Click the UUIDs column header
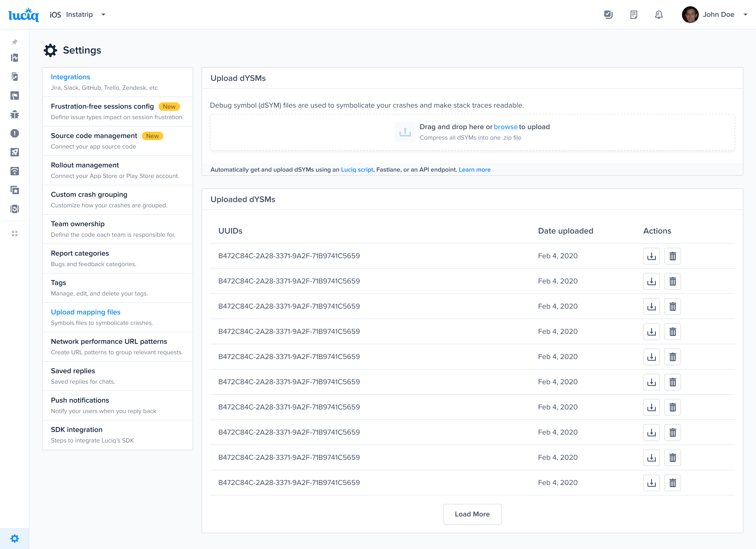The image size is (756, 549). [x=230, y=231]
